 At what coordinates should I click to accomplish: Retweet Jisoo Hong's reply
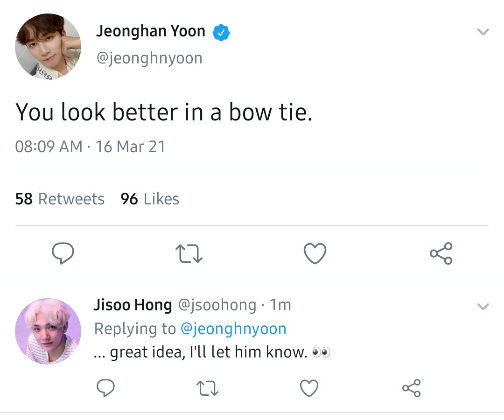tap(207, 388)
